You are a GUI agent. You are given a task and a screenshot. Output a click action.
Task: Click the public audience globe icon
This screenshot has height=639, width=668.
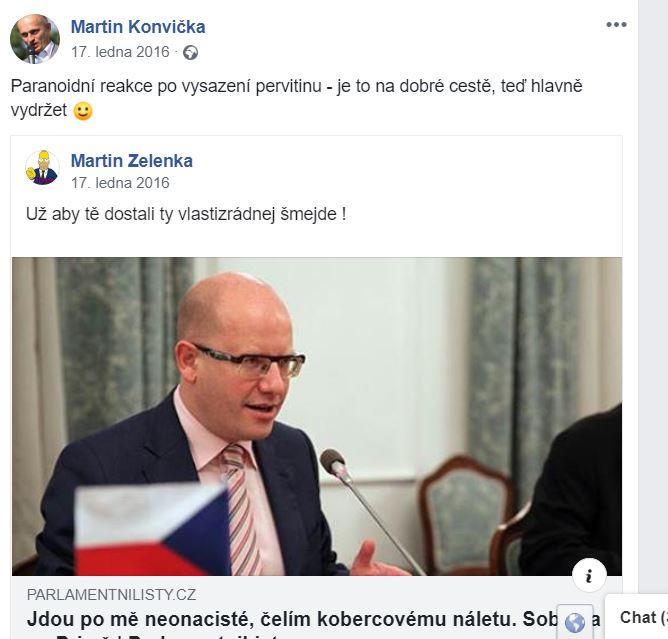coord(190,53)
